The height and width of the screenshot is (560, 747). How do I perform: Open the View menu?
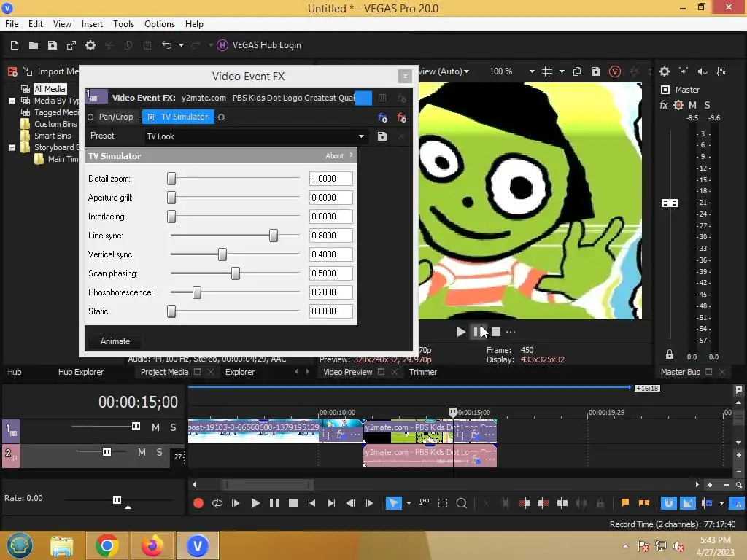coord(62,24)
